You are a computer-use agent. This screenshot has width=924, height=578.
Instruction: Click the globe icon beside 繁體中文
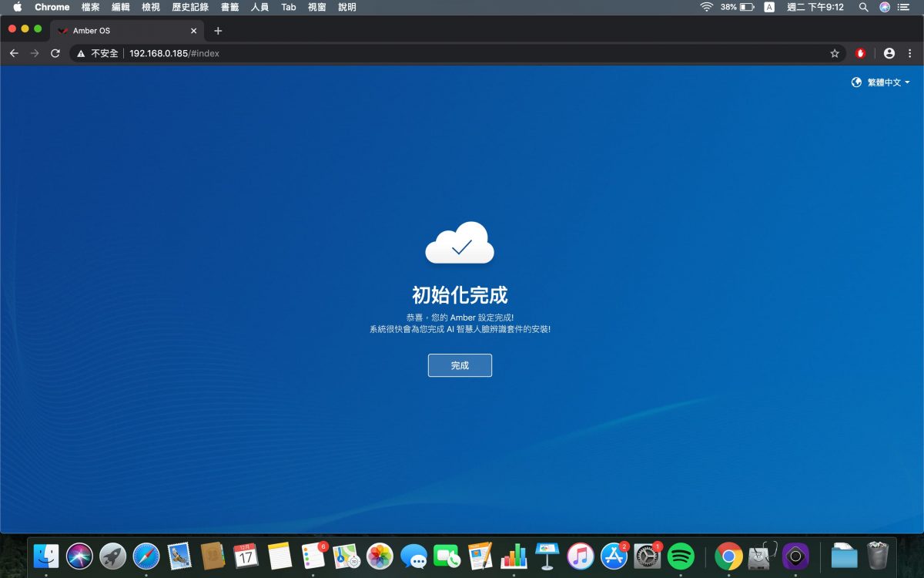coord(856,82)
